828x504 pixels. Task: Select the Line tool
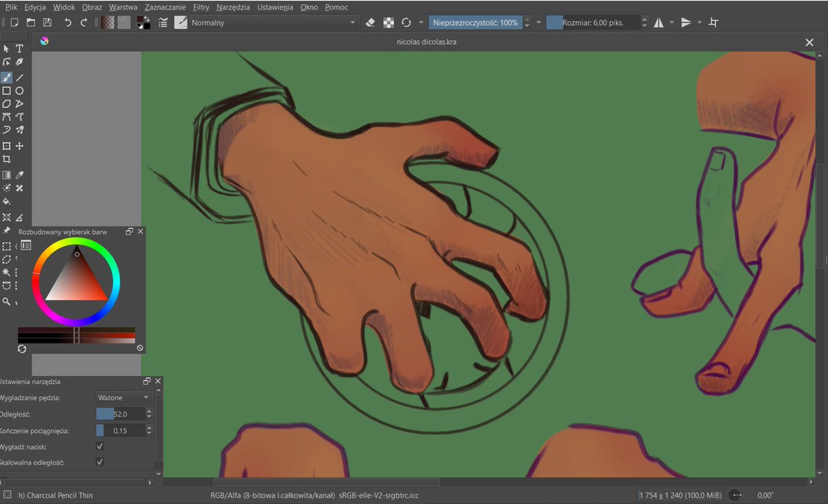click(19, 78)
